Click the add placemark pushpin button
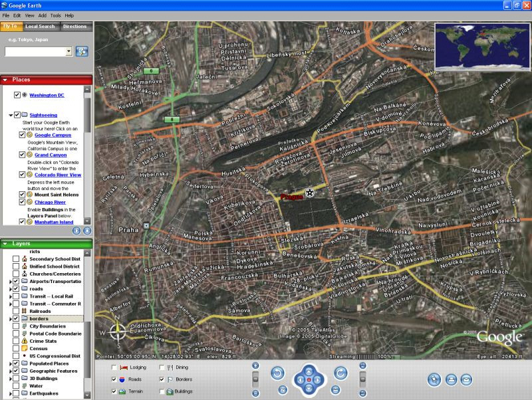This screenshot has width=532, height=400. (x=434, y=379)
